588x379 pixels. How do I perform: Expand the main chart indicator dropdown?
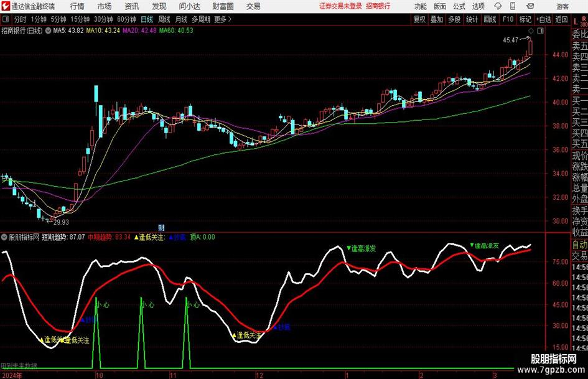pyautogui.click(x=48, y=30)
